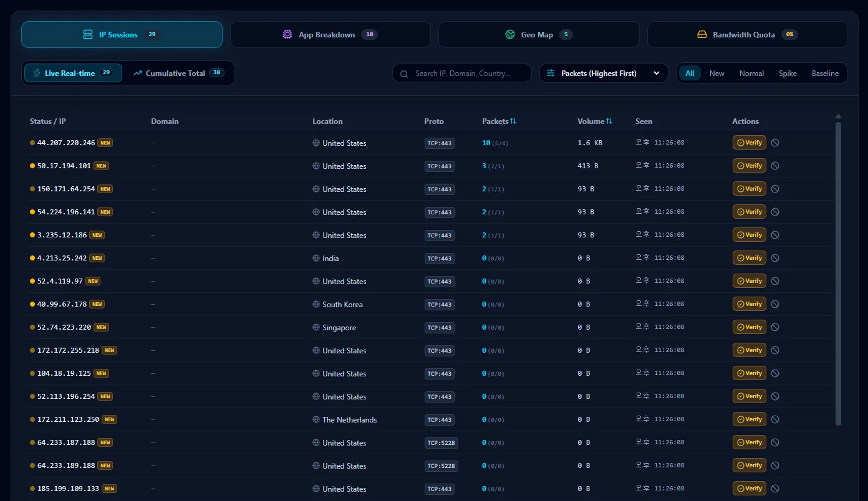This screenshot has height=501, width=868.
Task: Filter sessions by Normal status
Action: pos(751,74)
